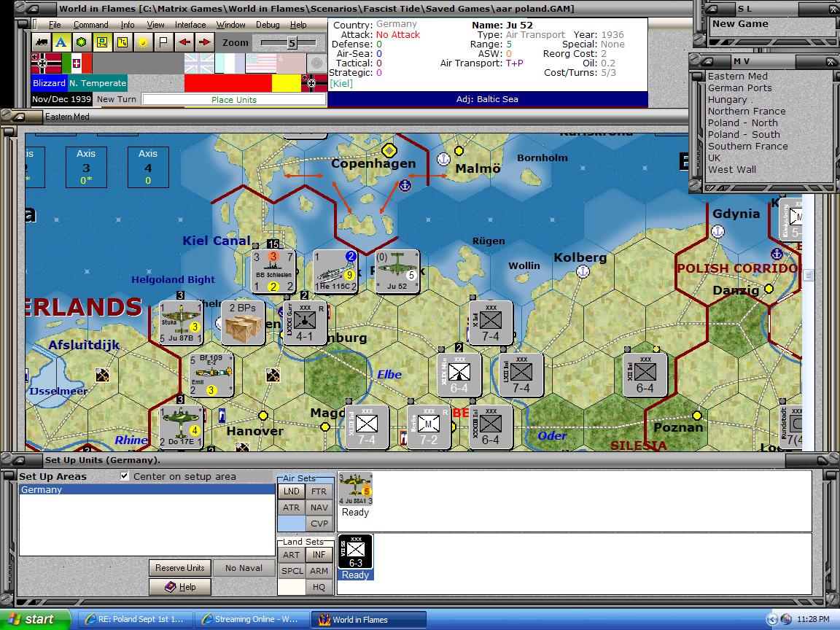Toggle the blue letter A toolbar button

[61, 42]
